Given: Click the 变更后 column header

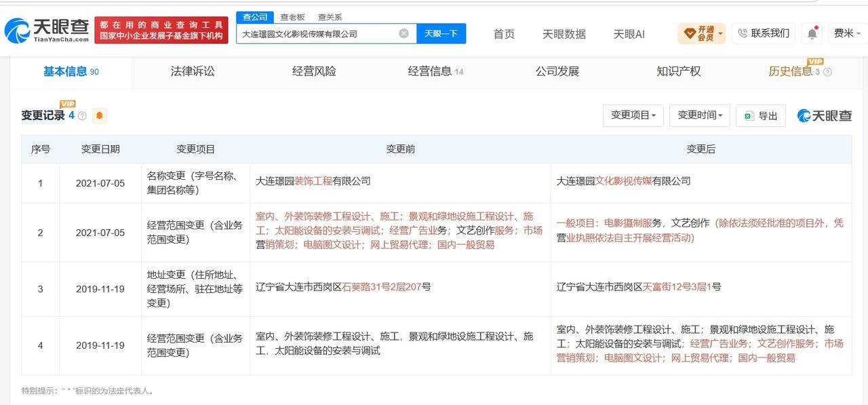Looking at the screenshot, I should tap(701, 149).
